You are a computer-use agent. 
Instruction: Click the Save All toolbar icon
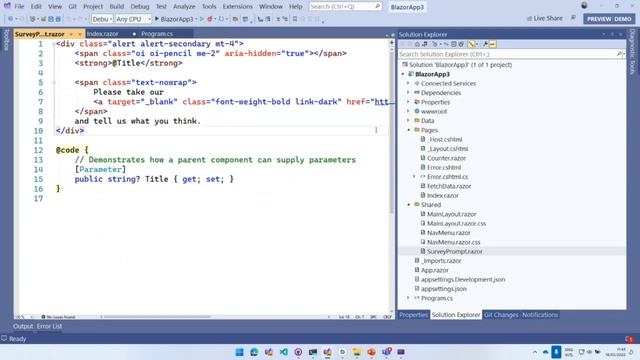(x=58, y=19)
